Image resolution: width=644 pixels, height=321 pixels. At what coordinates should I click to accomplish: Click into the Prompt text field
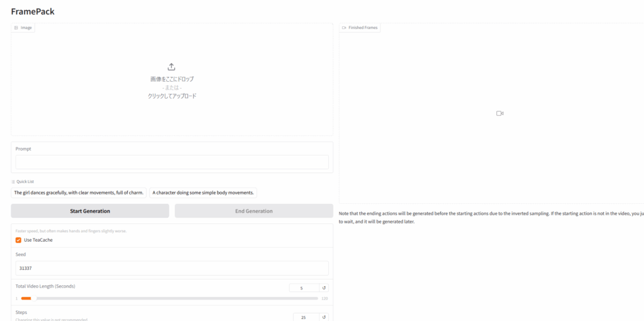point(172,162)
